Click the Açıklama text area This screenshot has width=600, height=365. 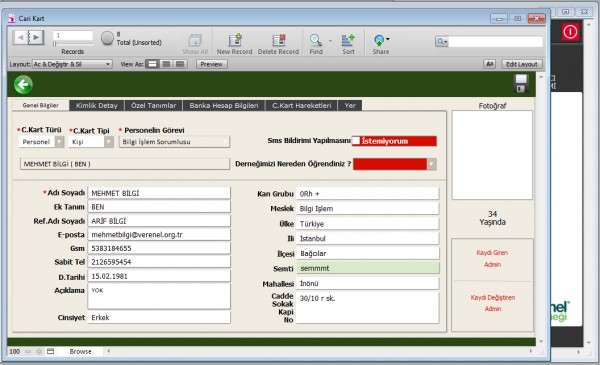pos(159,296)
